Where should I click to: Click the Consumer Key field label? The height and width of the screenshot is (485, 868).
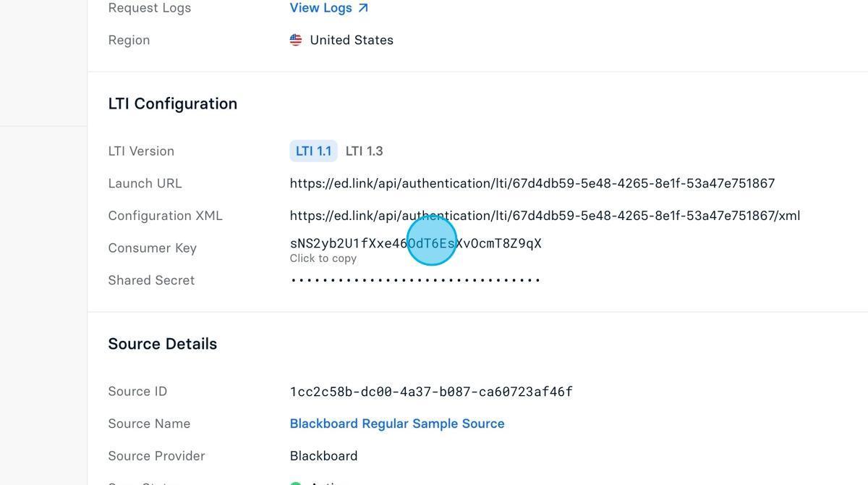[153, 248]
